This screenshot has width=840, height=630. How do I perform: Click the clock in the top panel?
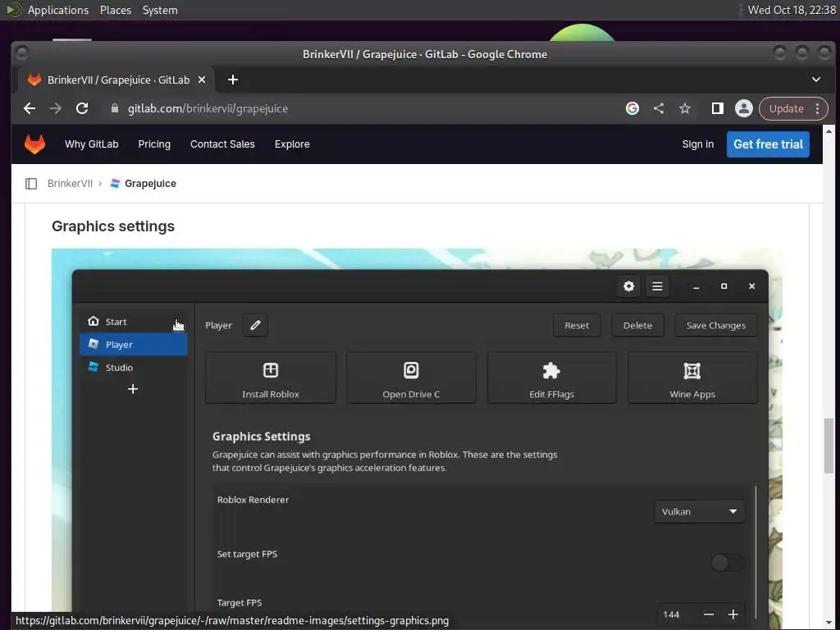tap(792, 10)
